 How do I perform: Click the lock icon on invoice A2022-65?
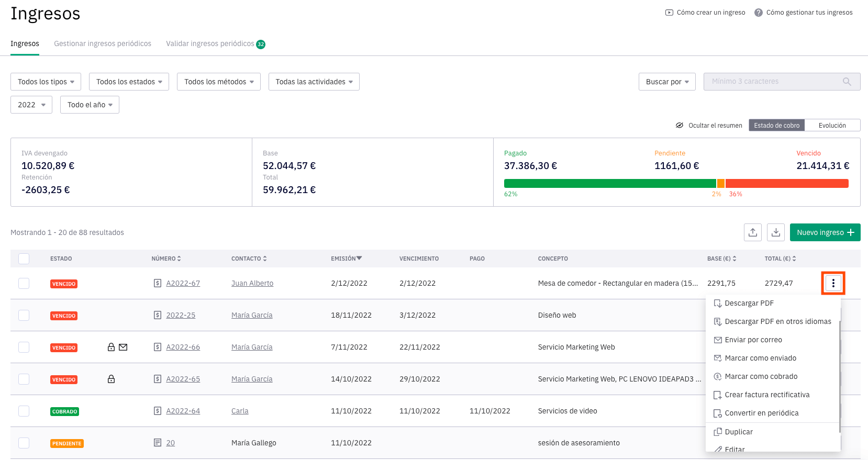[x=111, y=379]
